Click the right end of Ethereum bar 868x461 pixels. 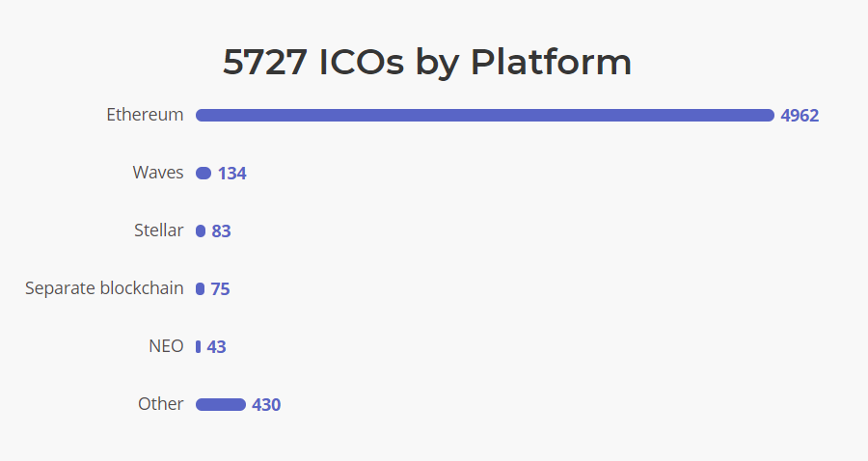[x=770, y=115]
